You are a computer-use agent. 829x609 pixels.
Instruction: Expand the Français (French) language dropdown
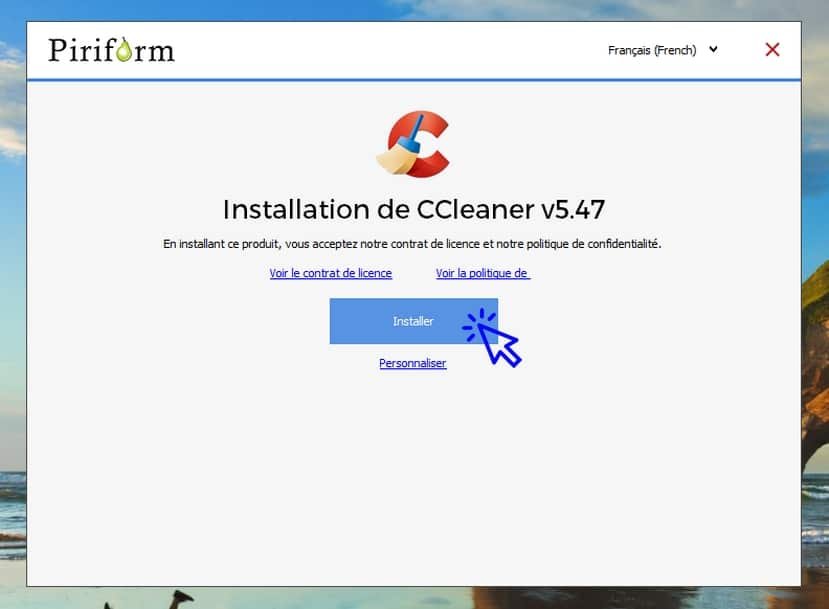(x=663, y=50)
